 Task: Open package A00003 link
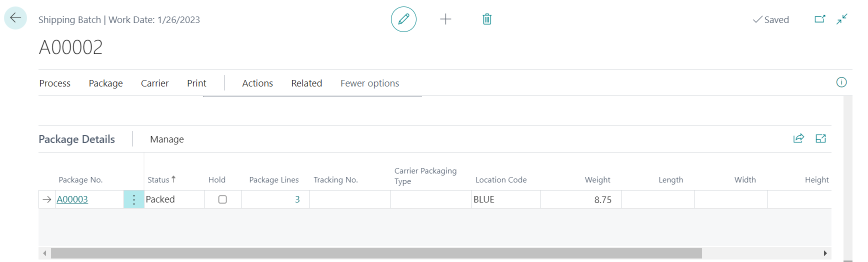[x=72, y=199]
